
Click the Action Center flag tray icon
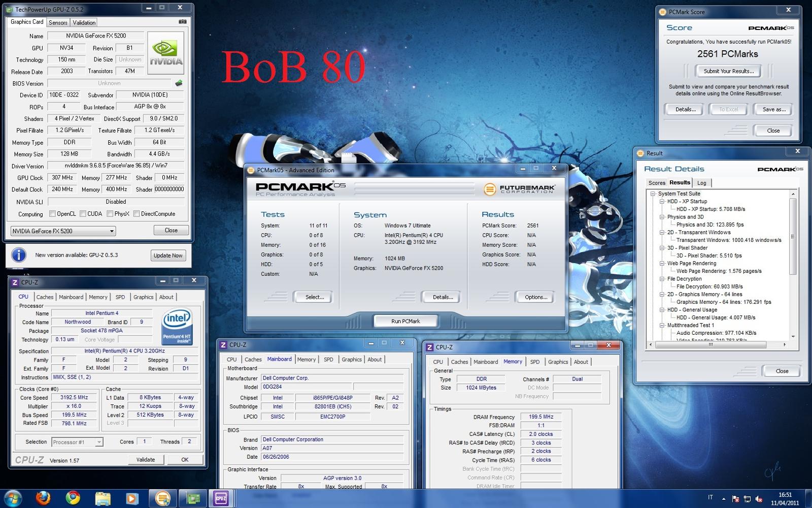[736, 499]
